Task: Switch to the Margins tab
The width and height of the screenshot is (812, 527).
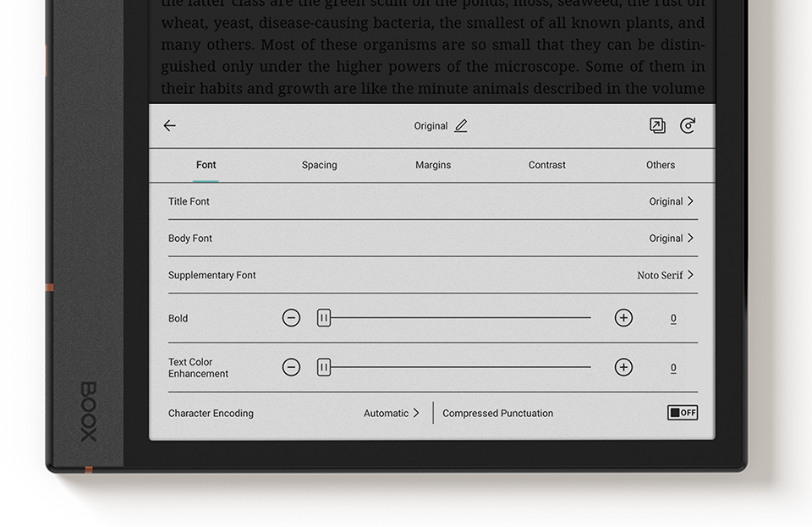Action: (x=433, y=165)
